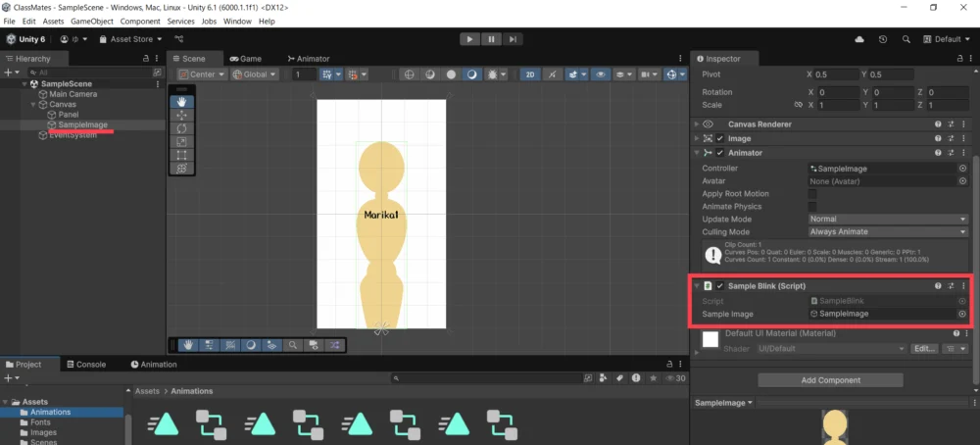The height and width of the screenshot is (445, 980).
Task: Open the GameObject menu
Action: point(92,21)
